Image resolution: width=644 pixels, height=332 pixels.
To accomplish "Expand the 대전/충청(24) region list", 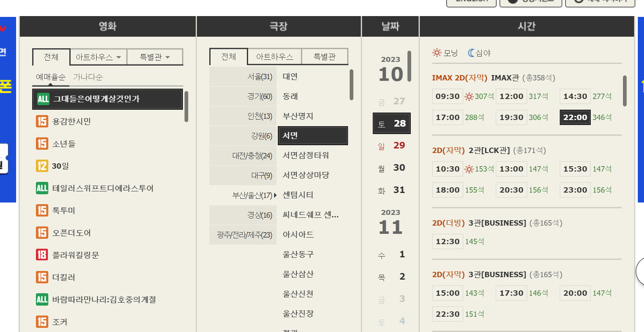I will point(243,155).
